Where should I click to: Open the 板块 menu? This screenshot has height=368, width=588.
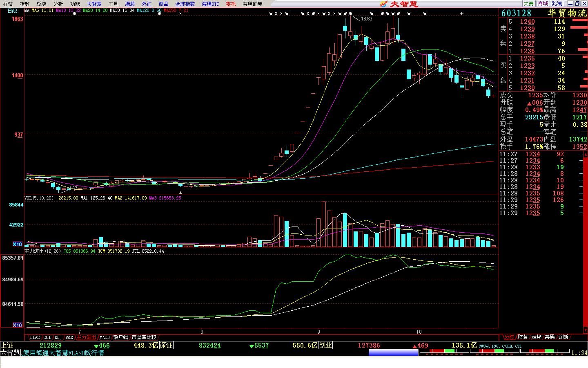(41, 4)
